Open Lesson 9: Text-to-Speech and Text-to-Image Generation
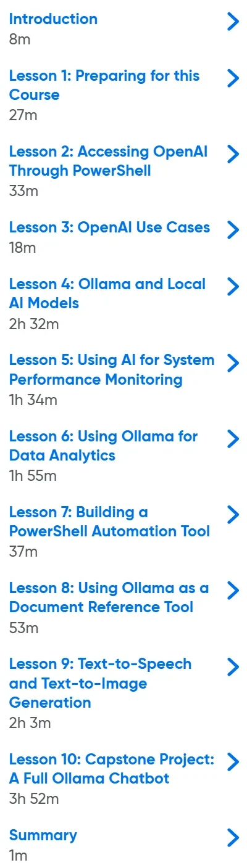 100,684
